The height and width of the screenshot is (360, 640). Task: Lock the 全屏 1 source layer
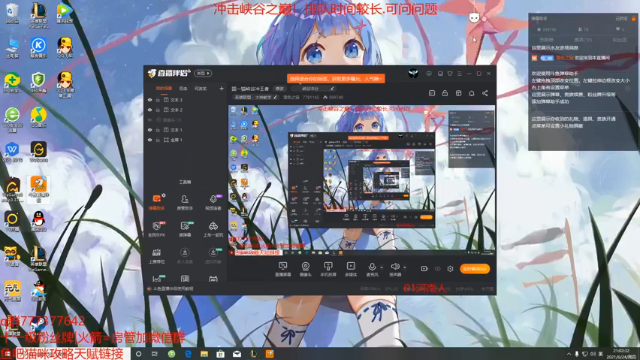click(158, 140)
